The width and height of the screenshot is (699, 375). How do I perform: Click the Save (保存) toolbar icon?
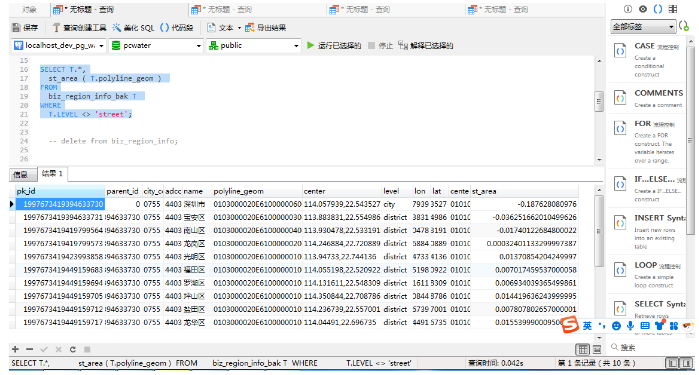pos(25,28)
